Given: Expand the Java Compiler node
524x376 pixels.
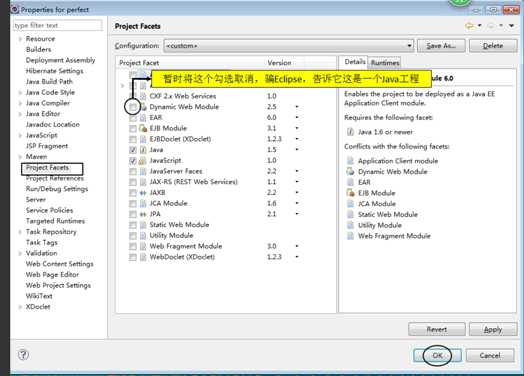Looking at the screenshot, I should click(20, 103).
